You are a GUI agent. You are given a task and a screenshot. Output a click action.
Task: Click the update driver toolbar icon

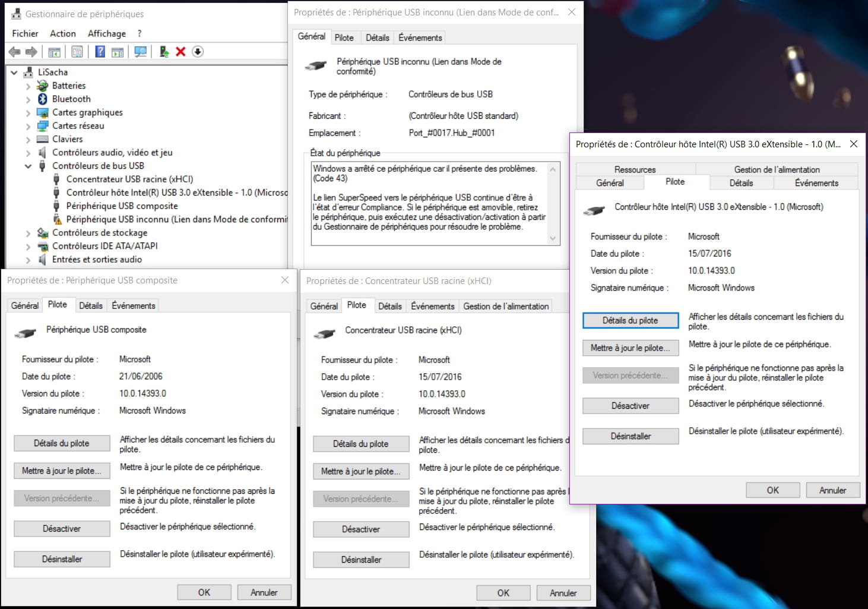coord(164,52)
